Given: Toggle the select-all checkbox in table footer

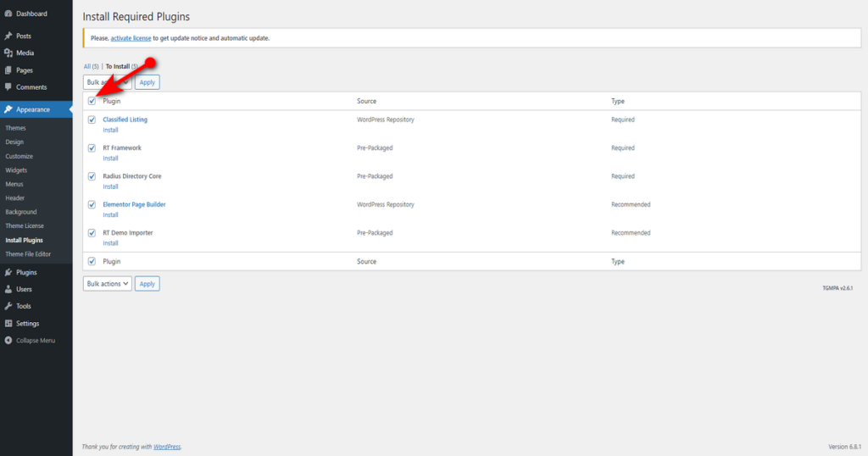Looking at the screenshot, I should pos(92,261).
